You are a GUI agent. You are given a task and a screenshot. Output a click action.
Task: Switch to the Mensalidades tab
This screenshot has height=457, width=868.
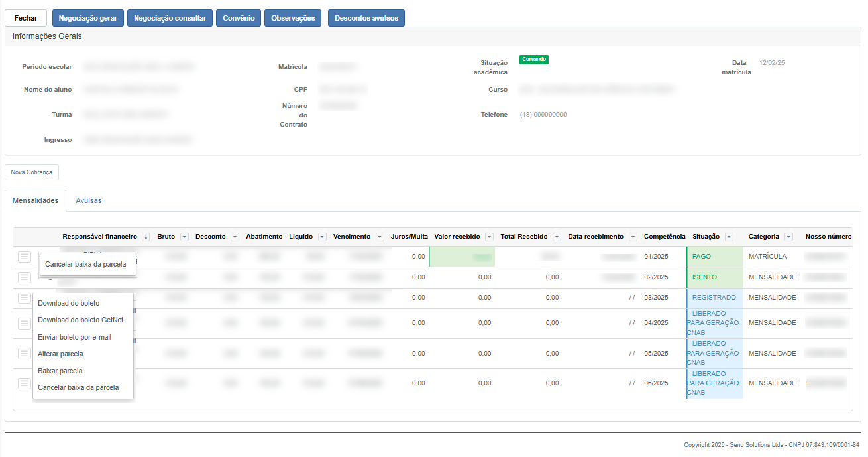(35, 200)
